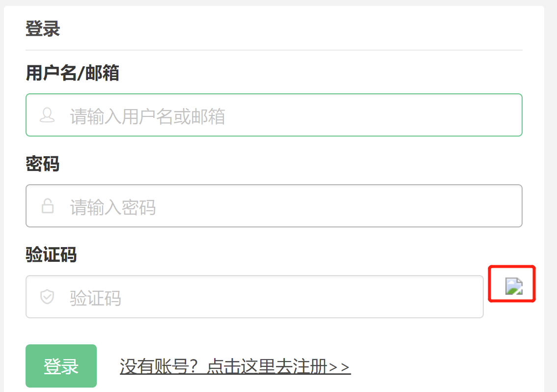The image size is (557, 392).
Task: Focus the 密码 input box
Action: click(x=274, y=206)
